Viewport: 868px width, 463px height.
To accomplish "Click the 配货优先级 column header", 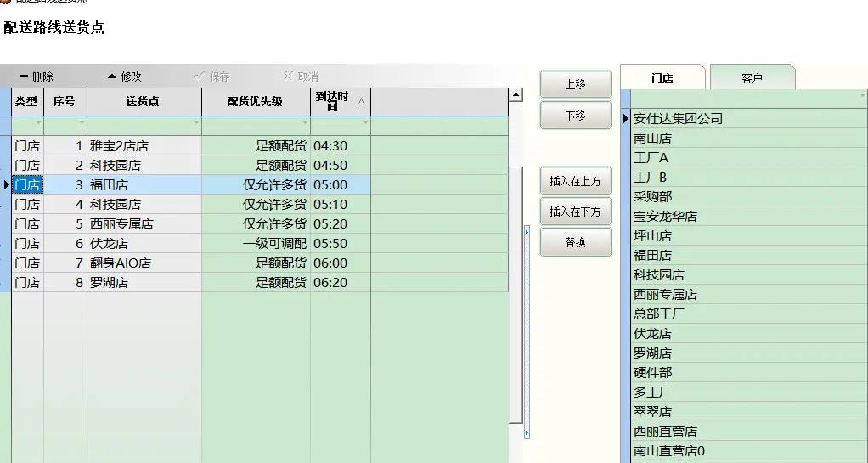I will click(x=256, y=101).
